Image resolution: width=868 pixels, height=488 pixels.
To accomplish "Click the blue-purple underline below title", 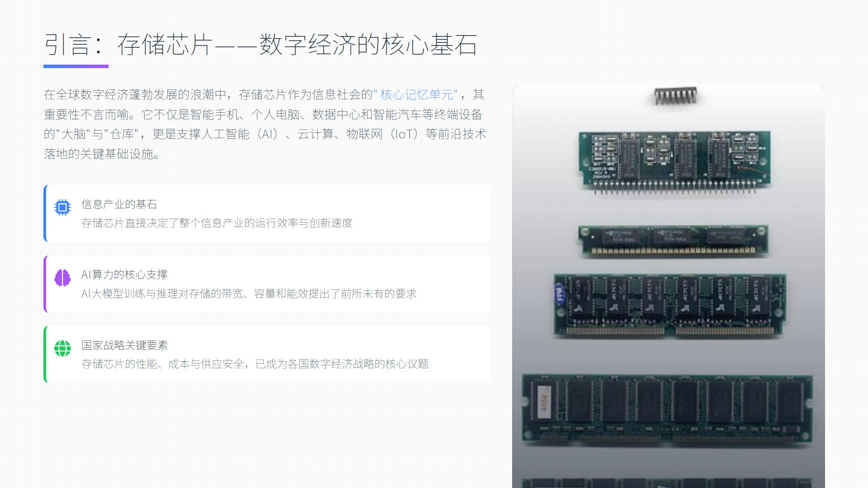I will [x=76, y=66].
